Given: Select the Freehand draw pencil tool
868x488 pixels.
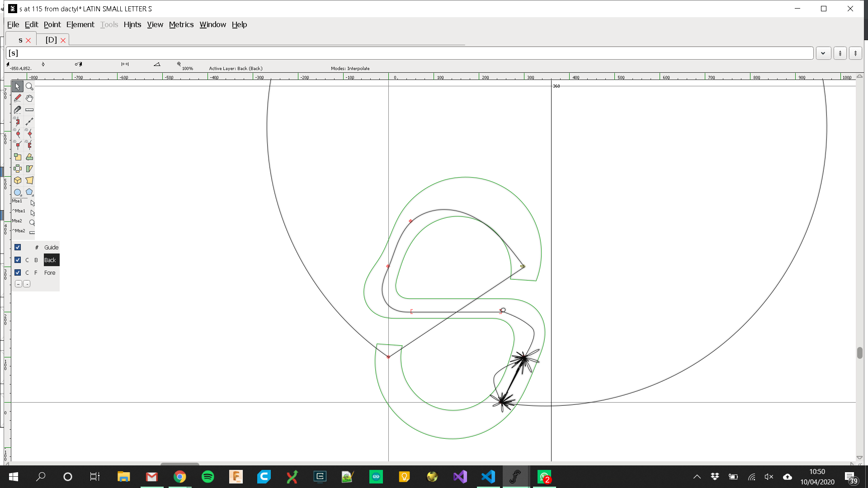Looking at the screenshot, I should point(18,98).
